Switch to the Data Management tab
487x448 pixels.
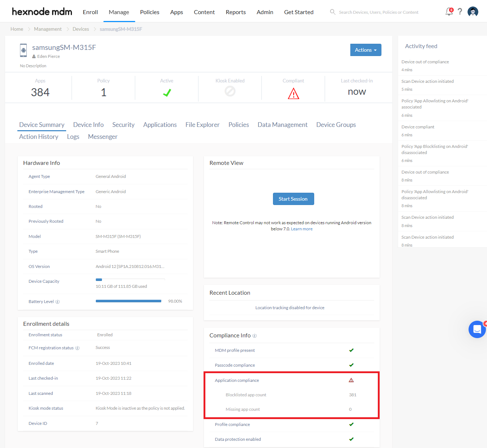(x=283, y=125)
